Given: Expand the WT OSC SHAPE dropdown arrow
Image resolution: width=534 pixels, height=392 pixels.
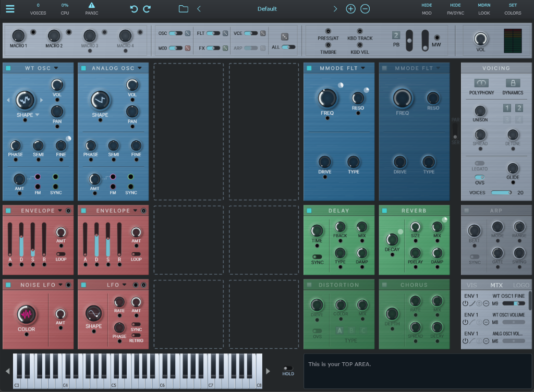Looking at the screenshot, I should 37,115.
